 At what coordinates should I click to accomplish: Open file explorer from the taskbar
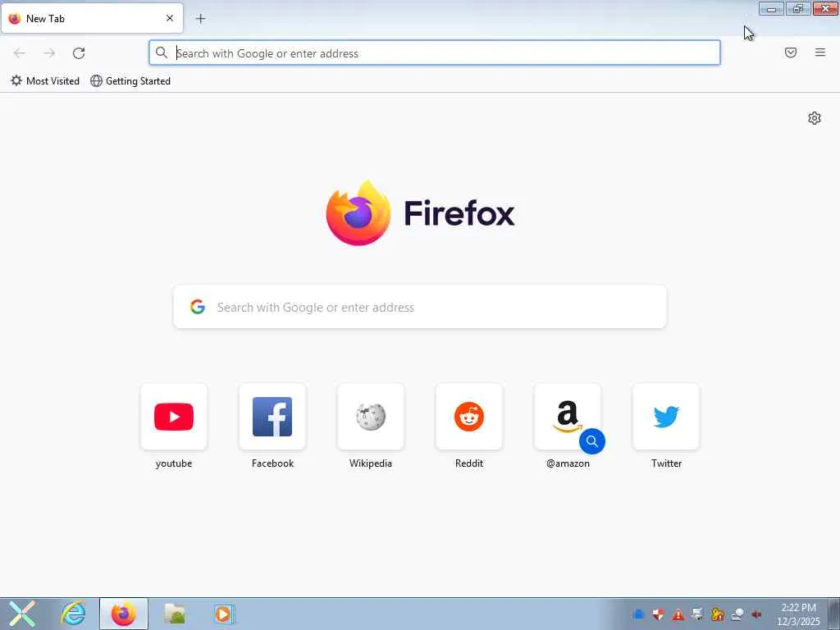click(x=175, y=614)
